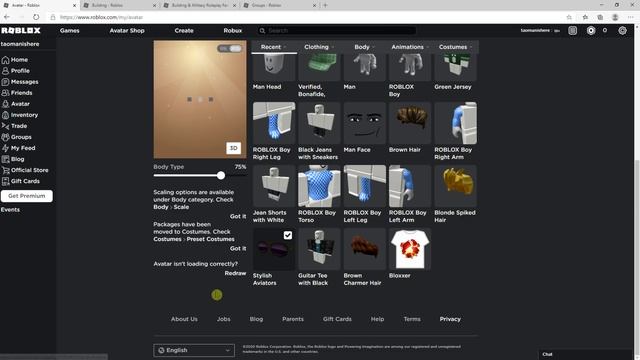This screenshot has width=640, height=360.
Task: Open Terms footer link
Action: (x=412, y=319)
